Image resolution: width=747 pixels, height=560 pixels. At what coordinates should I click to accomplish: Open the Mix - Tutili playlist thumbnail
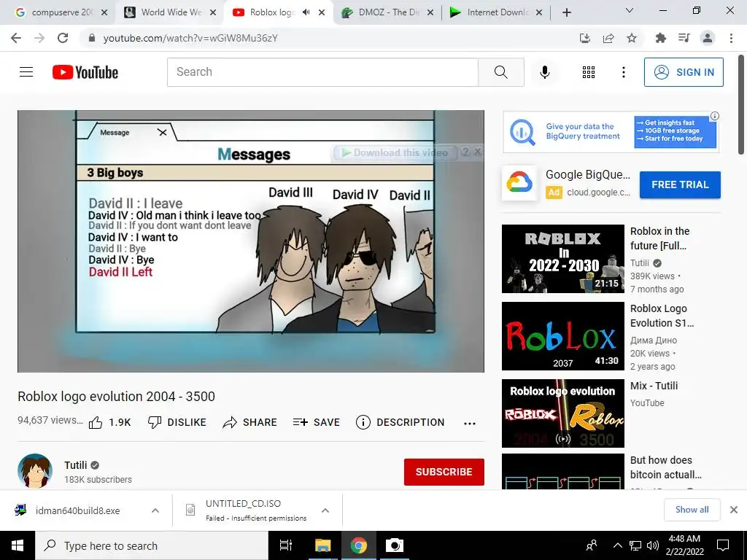pyautogui.click(x=562, y=413)
